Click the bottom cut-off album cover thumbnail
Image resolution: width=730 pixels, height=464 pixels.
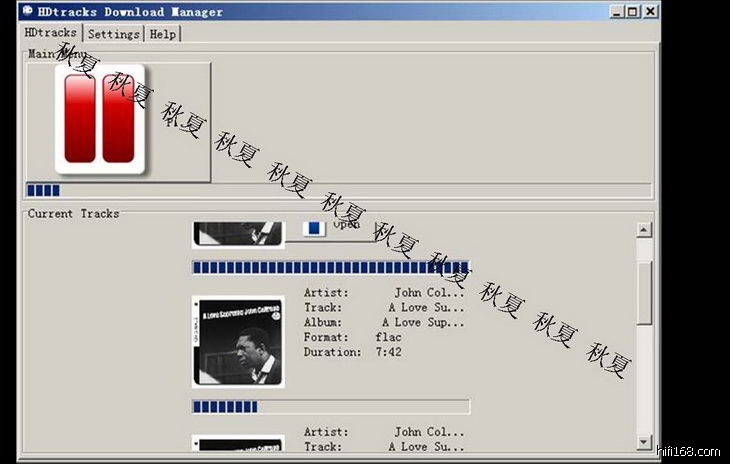[x=237, y=443]
